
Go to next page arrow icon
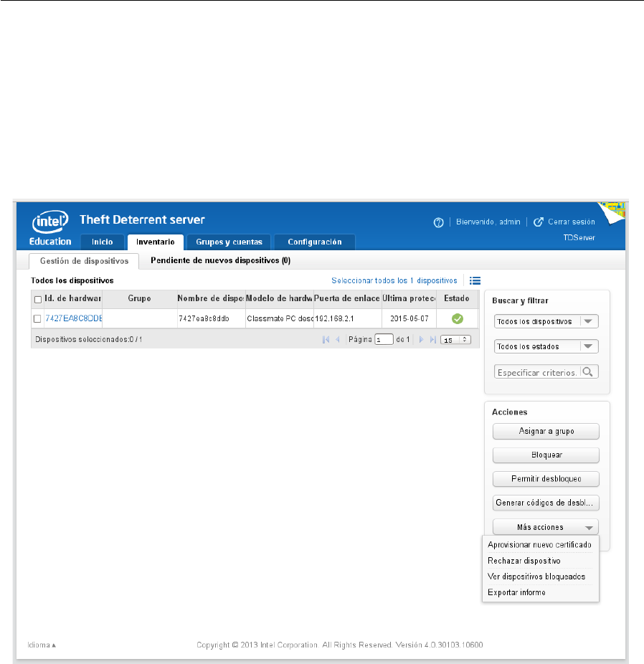(x=421, y=340)
